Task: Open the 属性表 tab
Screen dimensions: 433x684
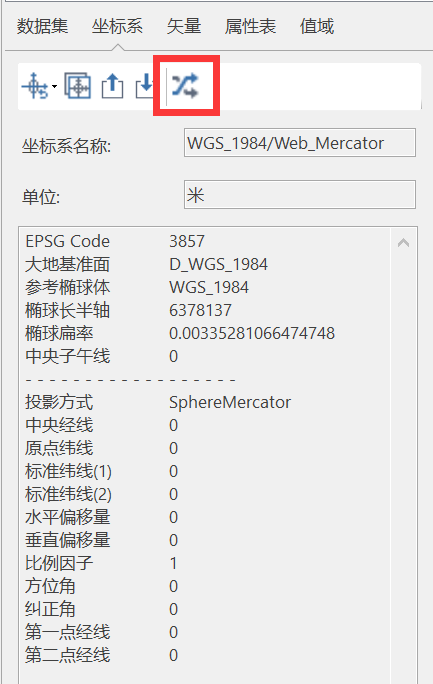Action: [250, 26]
